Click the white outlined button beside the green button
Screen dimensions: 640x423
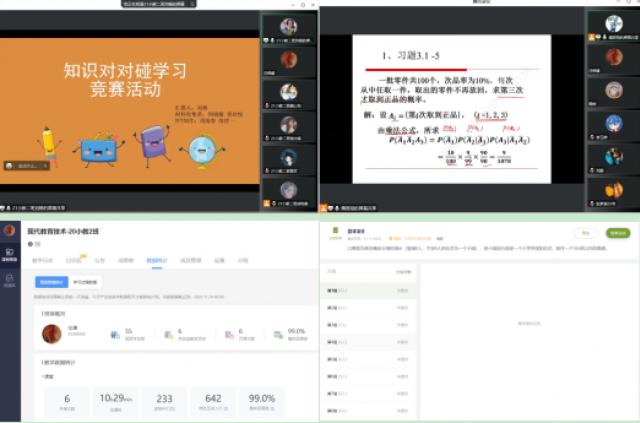[586, 233]
